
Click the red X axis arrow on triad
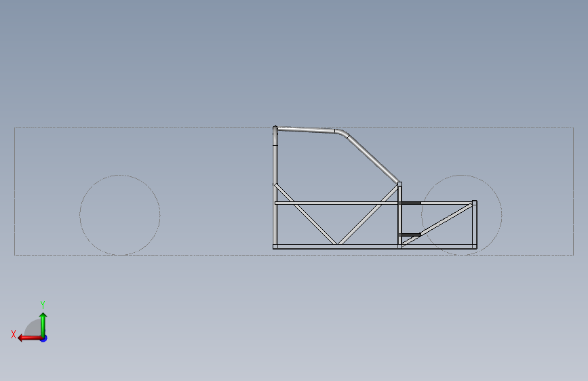[x=30, y=338]
